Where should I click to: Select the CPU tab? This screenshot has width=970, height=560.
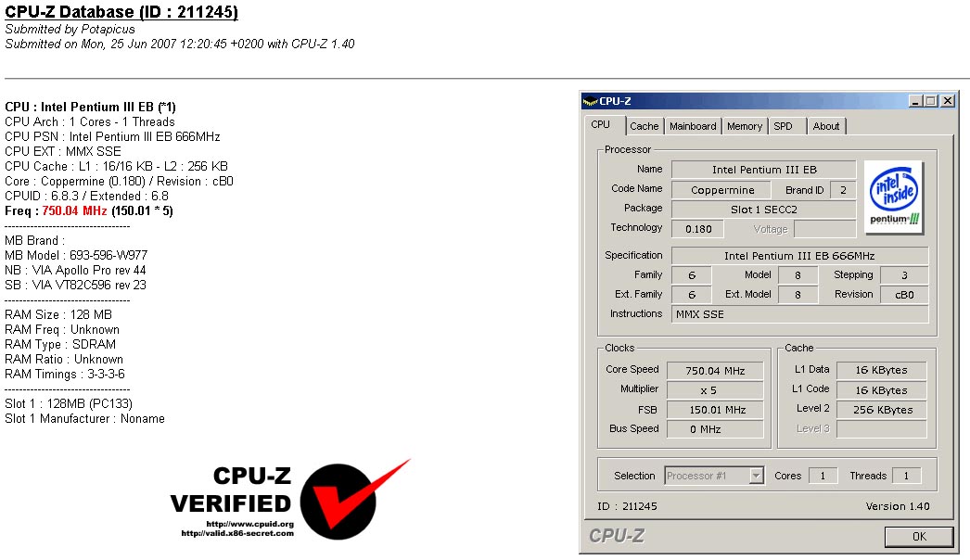(x=601, y=124)
